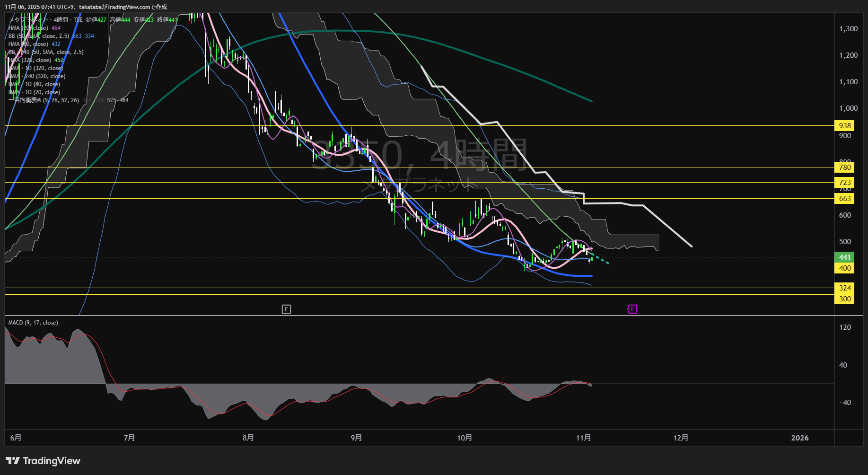This screenshot has height=475, width=868.
Task: Click the yellow 324 price level label
Action: 844,288
